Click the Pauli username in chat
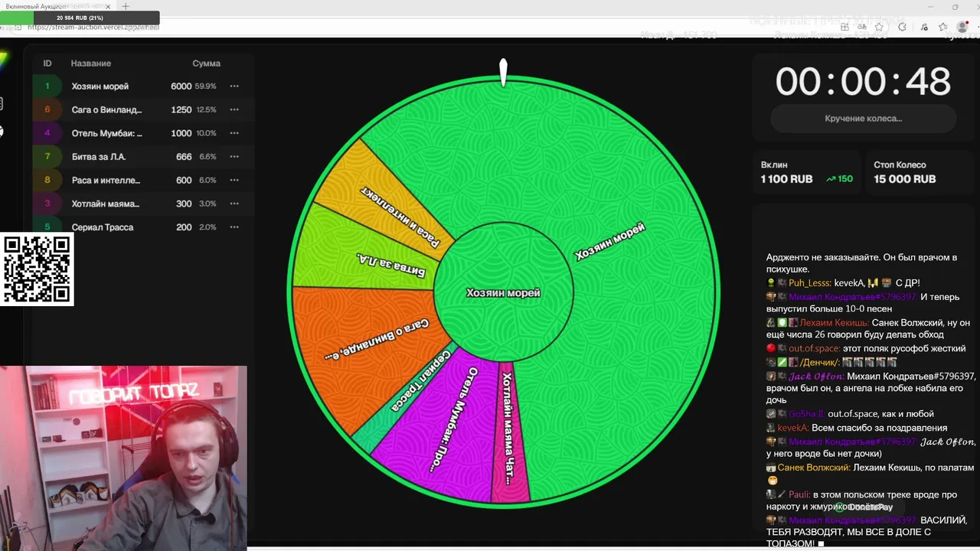Viewport: 980px width, 551px height. tap(799, 494)
